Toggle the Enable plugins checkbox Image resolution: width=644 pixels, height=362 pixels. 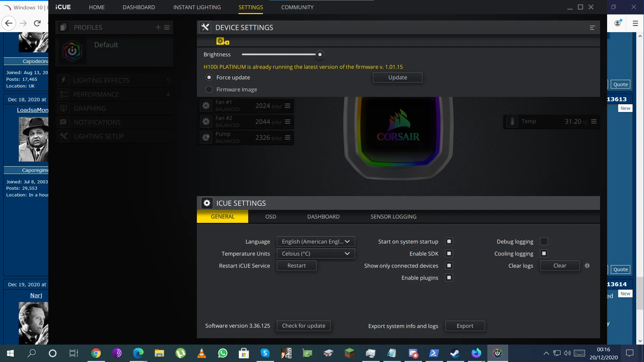(x=449, y=278)
